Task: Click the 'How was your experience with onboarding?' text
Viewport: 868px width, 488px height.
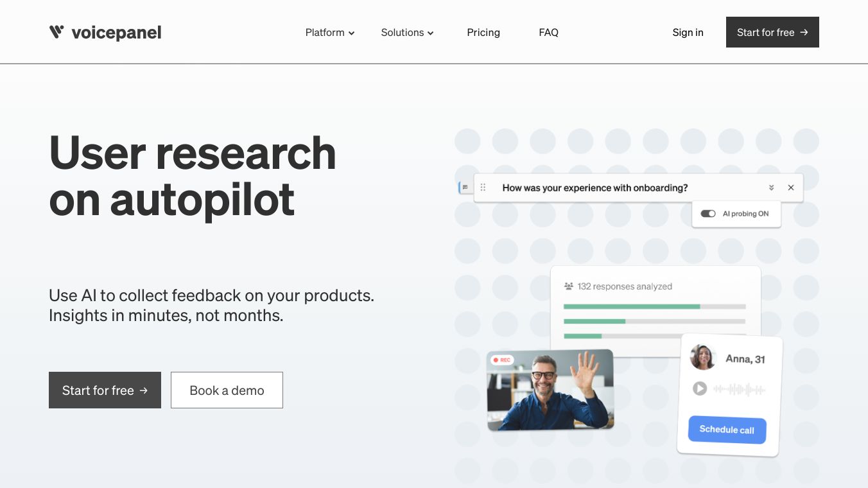Action: point(595,187)
